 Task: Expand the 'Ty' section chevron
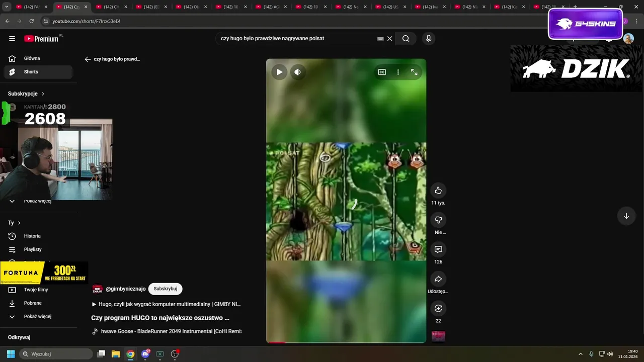(19, 223)
